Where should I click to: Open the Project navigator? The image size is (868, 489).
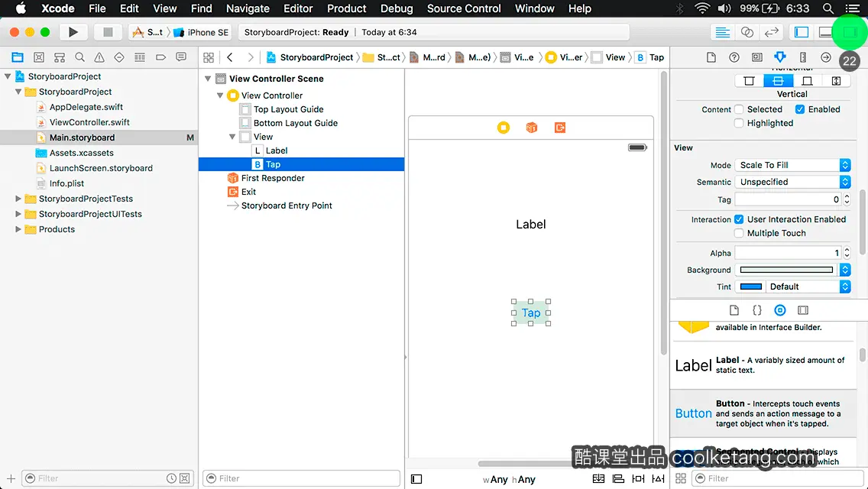[18, 57]
